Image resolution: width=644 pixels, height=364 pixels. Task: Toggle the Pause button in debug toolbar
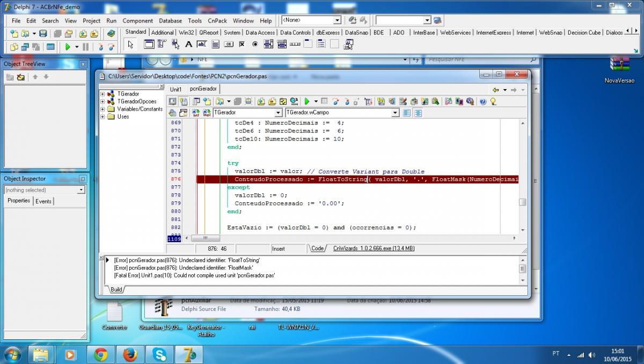click(x=86, y=47)
